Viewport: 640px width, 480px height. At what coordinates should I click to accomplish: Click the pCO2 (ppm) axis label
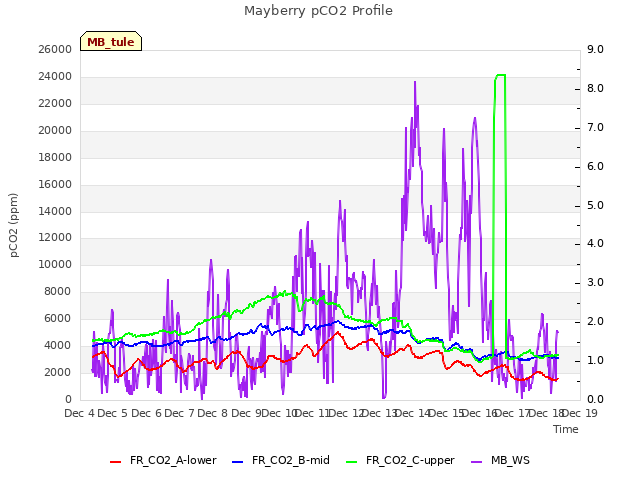point(13,225)
